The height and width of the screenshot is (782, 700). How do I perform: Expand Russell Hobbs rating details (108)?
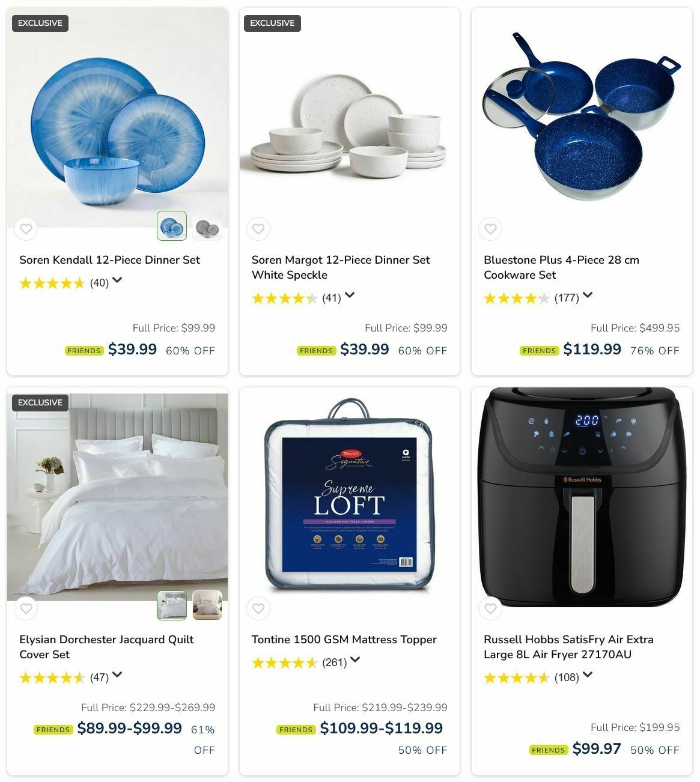coord(588,674)
